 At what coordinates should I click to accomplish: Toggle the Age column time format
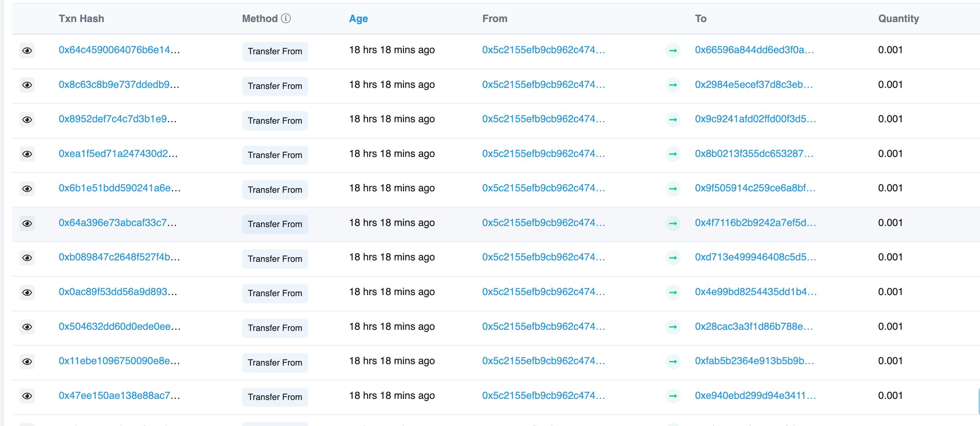[358, 19]
